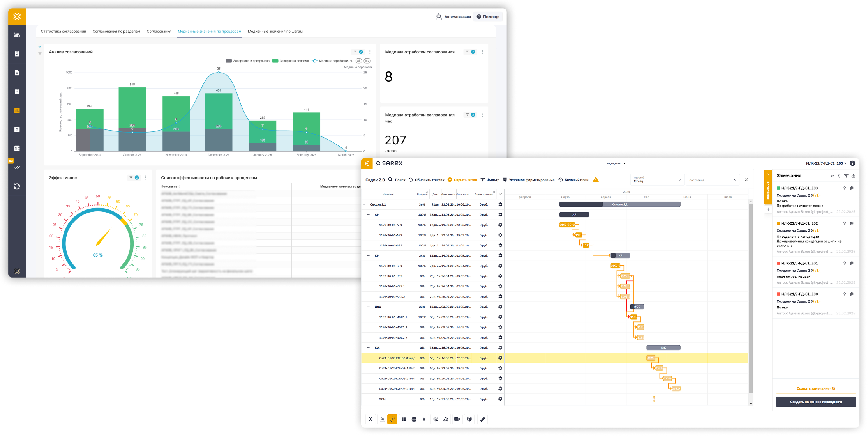Click the 'Inv' legend invert button
Screen dimensions: 868x436
pos(367,61)
